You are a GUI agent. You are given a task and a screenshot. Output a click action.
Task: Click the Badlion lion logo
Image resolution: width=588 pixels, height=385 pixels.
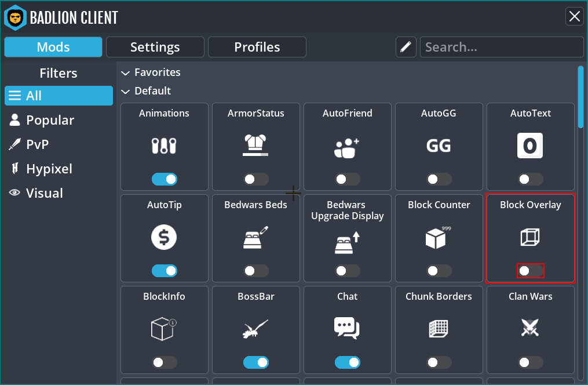[x=16, y=17]
